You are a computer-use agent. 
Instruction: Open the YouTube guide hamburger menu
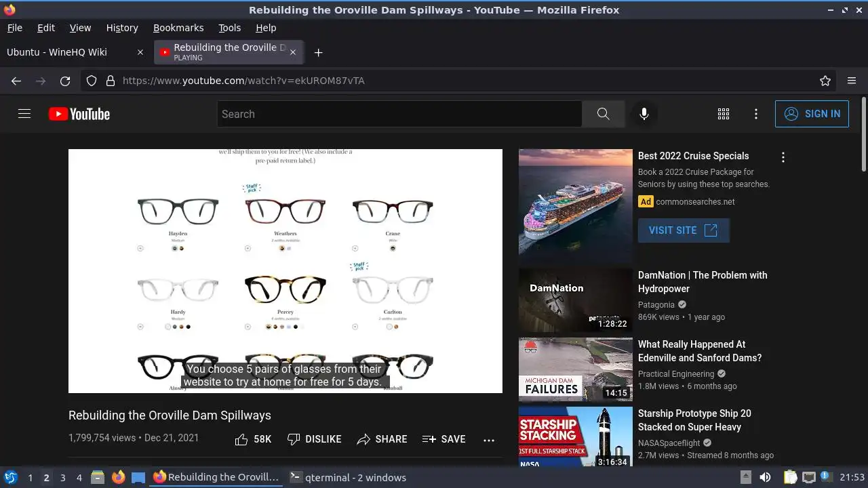(x=24, y=114)
